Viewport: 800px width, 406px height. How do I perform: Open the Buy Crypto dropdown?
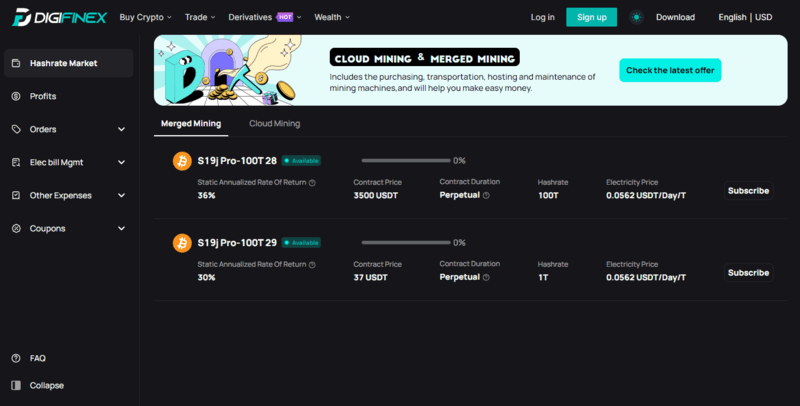click(x=145, y=17)
